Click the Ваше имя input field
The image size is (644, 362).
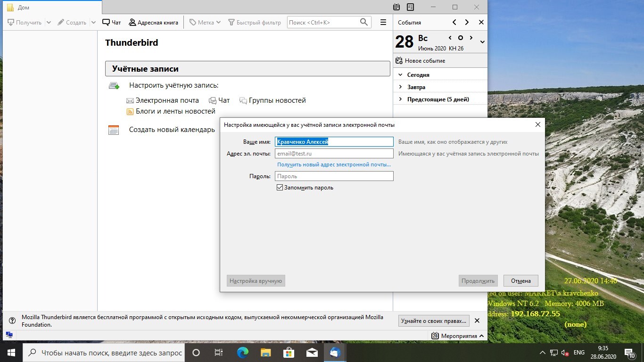click(334, 141)
